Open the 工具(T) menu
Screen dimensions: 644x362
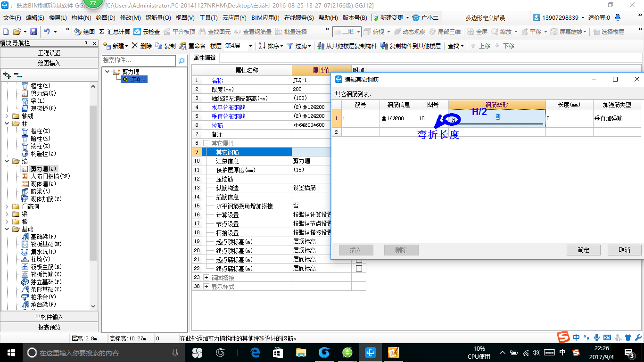pos(208,18)
